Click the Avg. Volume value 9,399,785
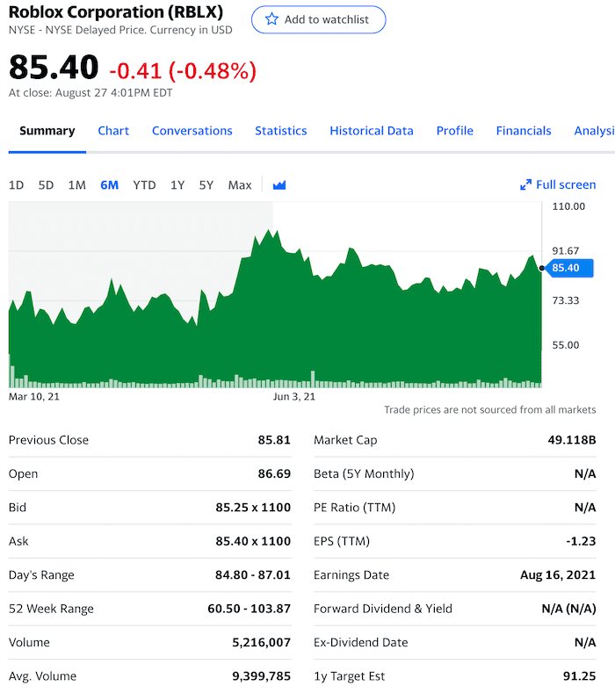This screenshot has width=615, height=700. [x=261, y=676]
